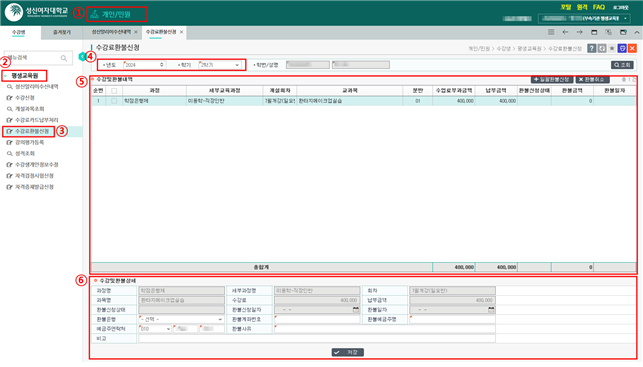Screen dimensions: 643x367
Task: Go forward using the right arrow icon
Action: [579, 32]
